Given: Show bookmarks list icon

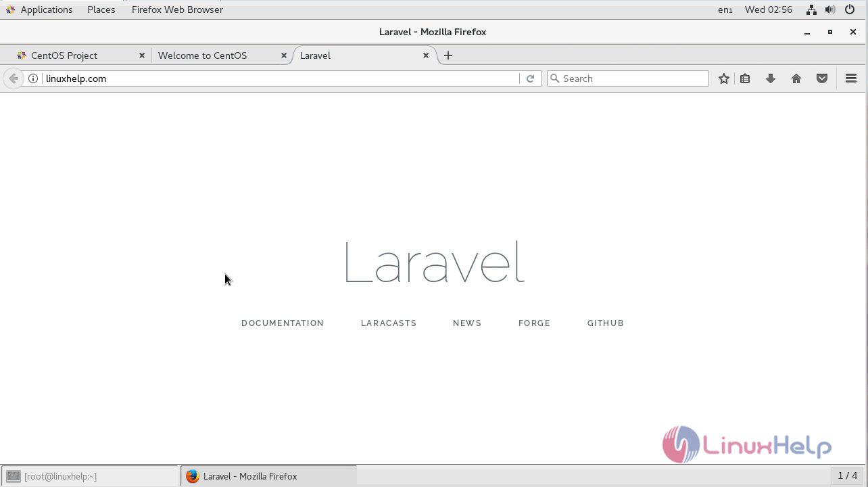Looking at the screenshot, I should [x=745, y=78].
